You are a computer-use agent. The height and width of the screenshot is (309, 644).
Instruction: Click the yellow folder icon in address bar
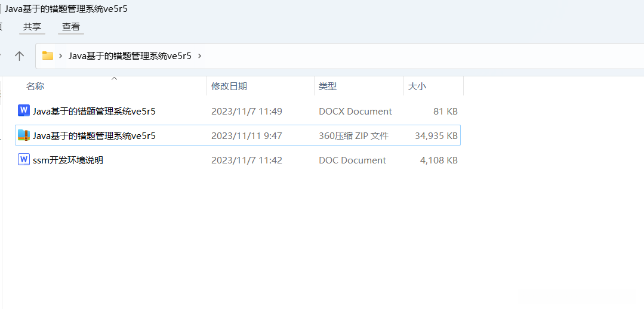pos(48,56)
